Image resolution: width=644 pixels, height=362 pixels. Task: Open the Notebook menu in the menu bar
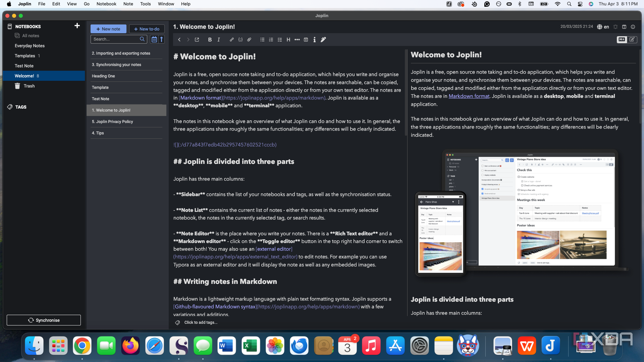pyautogui.click(x=106, y=4)
